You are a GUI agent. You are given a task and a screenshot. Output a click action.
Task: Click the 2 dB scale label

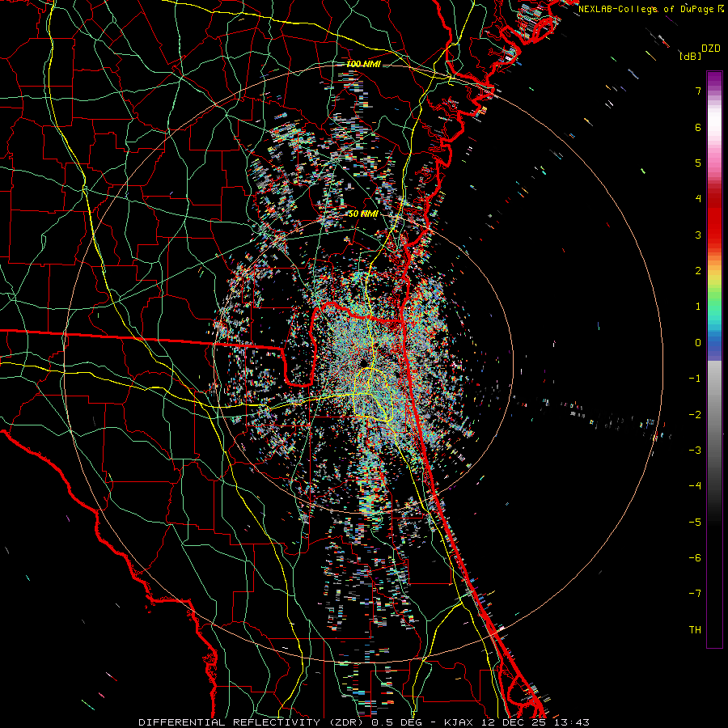tap(698, 271)
